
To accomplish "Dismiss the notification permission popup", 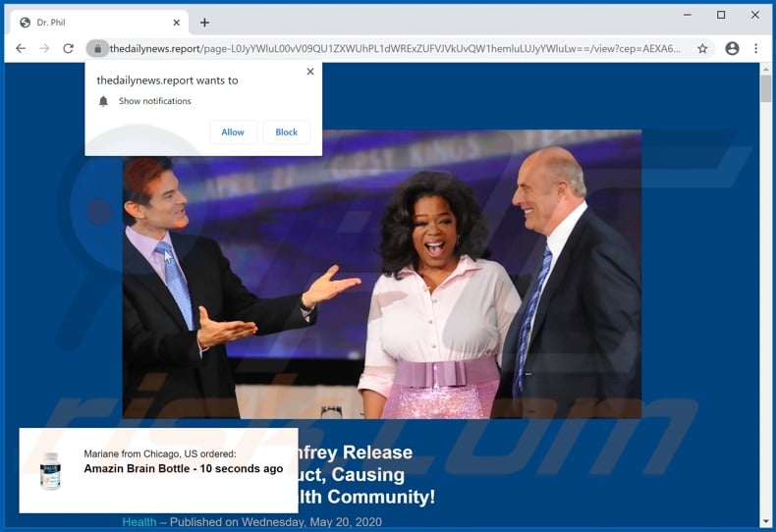I will click(310, 72).
